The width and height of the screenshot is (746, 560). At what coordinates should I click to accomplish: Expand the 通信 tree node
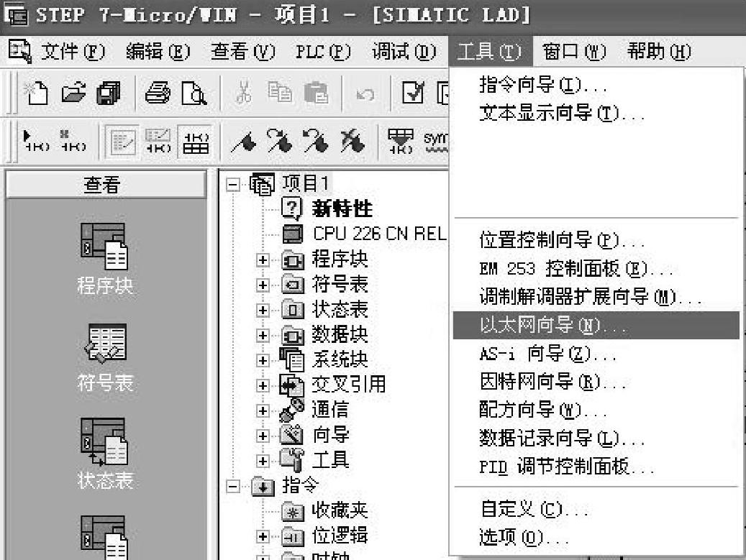[x=263, y=410]
